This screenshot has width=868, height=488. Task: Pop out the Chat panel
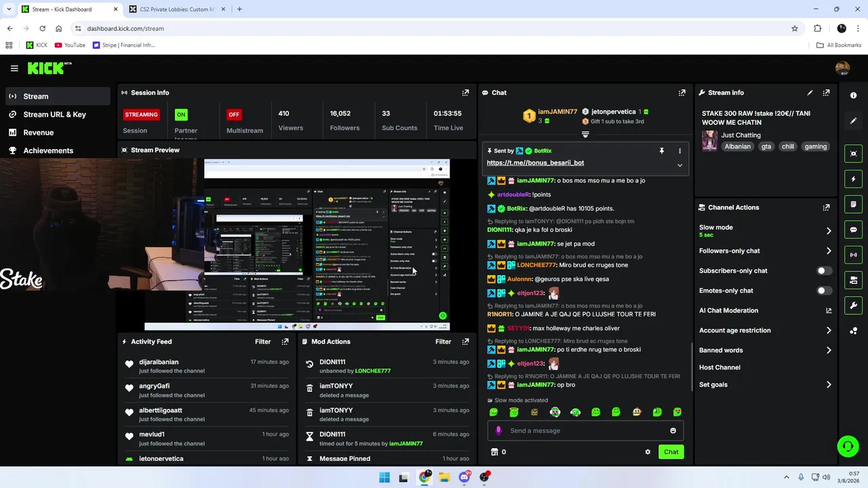coord(682,93)
